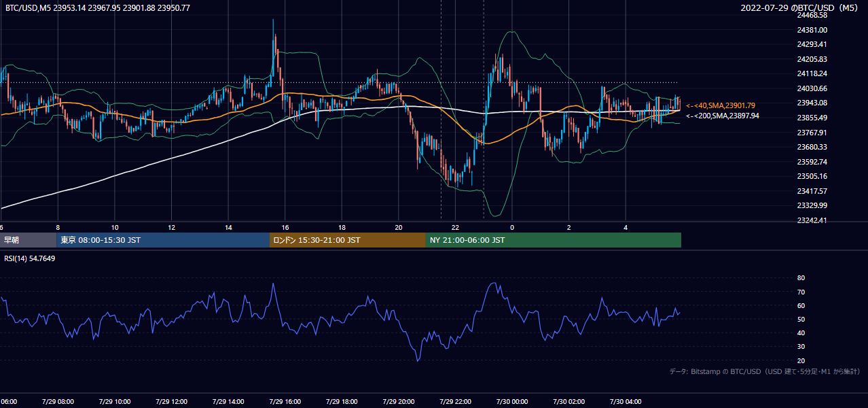Click price axis value 23417.57
The image size is (868, 408).
812,191
